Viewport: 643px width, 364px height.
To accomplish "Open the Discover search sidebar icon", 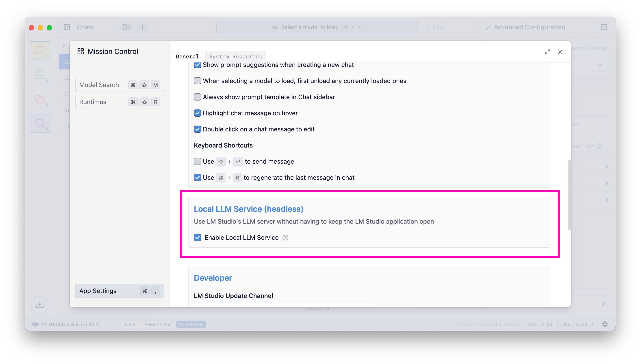I will click(40, 123).
